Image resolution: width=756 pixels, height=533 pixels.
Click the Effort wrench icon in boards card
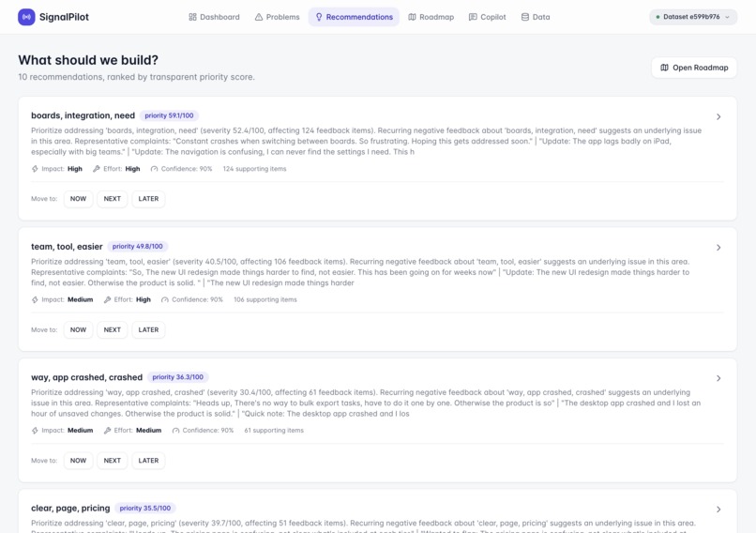[x=97, y=169]
